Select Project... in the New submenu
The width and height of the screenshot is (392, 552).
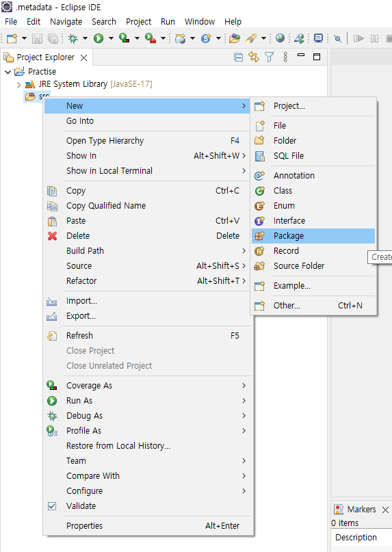pos(313,106)
